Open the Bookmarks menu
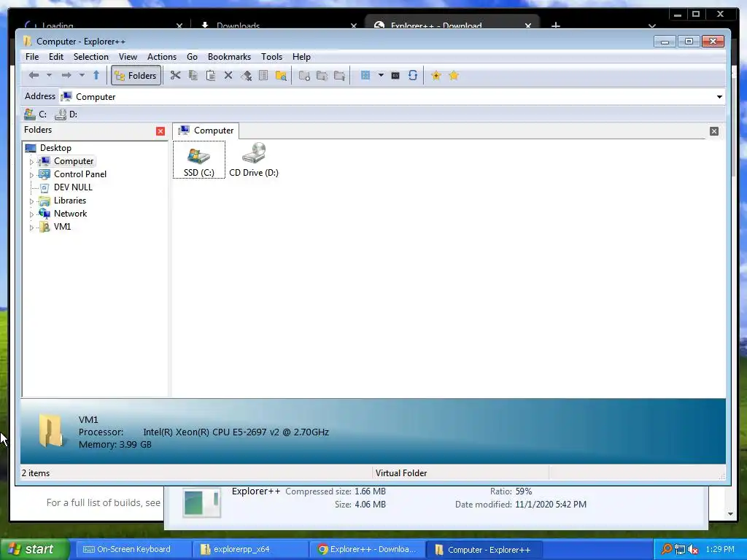This screenshot has width=747, height=560. click(x=229, y=57)
